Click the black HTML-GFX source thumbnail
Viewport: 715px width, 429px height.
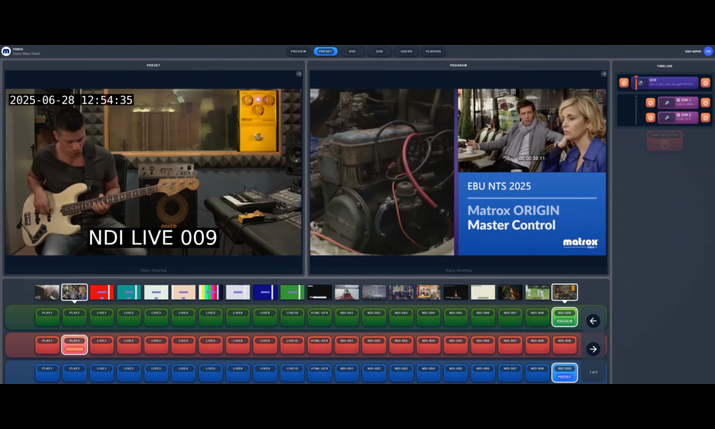point(319,292)
